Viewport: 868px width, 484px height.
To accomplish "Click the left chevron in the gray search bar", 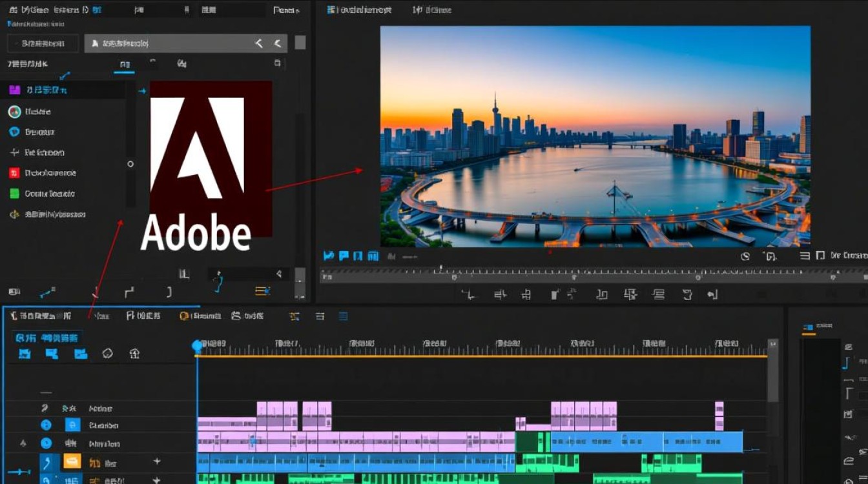I will point(259,43).
